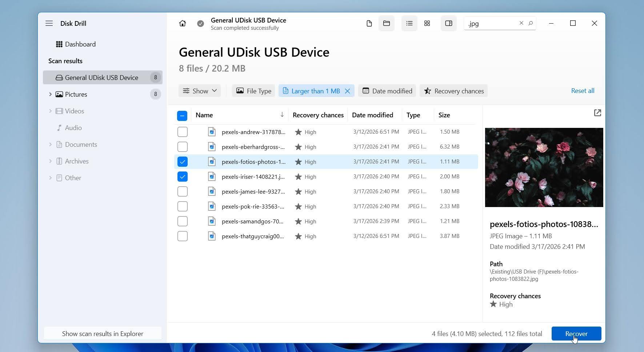Check the pexels-james-lee file checkbox

point(183,191)
